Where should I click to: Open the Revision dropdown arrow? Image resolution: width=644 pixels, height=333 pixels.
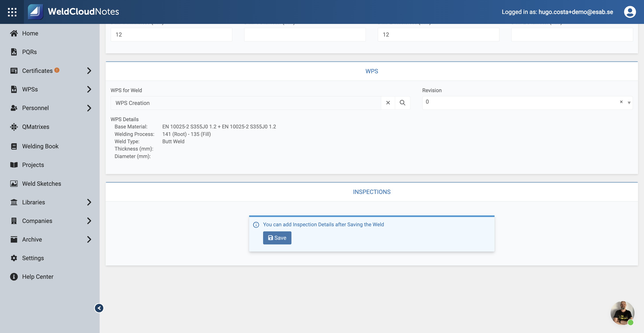click(629, 103)
